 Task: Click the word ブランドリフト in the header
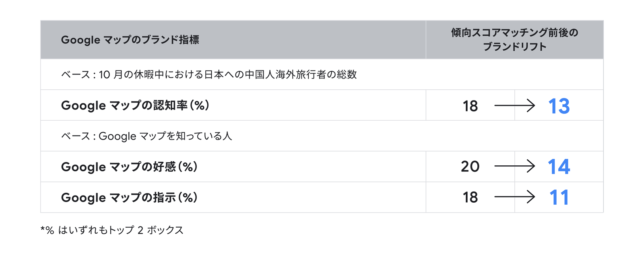tap(514, 47)
